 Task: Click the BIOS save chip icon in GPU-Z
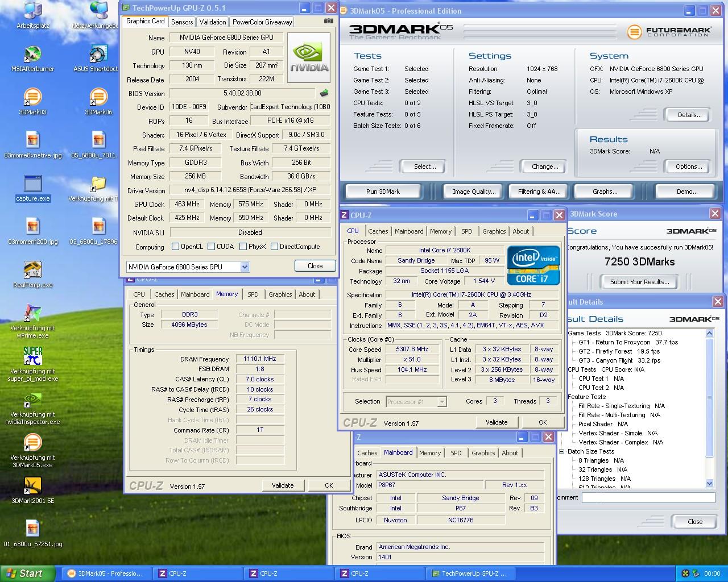click(324, 93)
